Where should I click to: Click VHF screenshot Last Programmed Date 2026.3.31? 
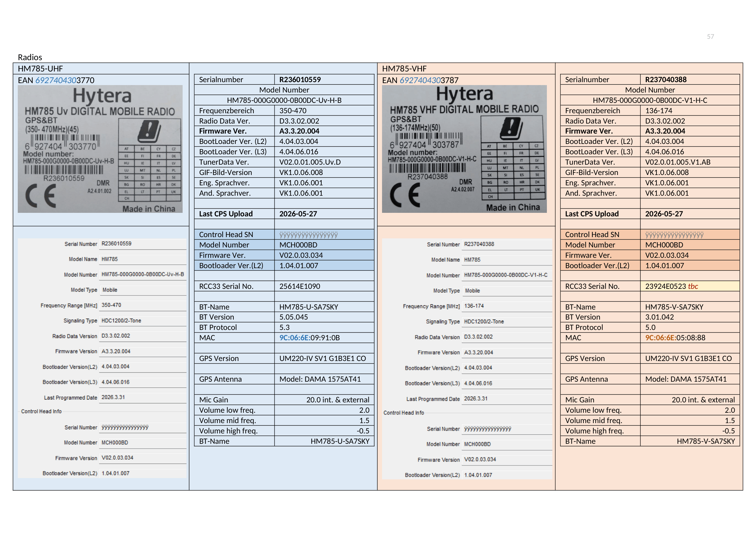point(506,399)
